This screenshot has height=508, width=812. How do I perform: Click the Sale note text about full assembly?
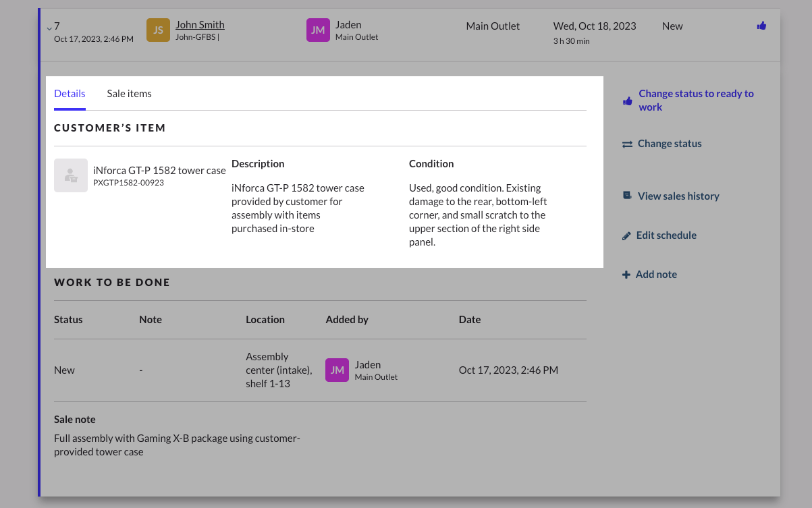click(x=177, y=445)
